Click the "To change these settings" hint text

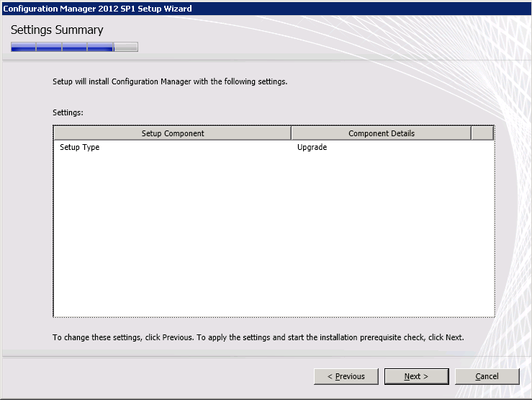tap(258, 337)
